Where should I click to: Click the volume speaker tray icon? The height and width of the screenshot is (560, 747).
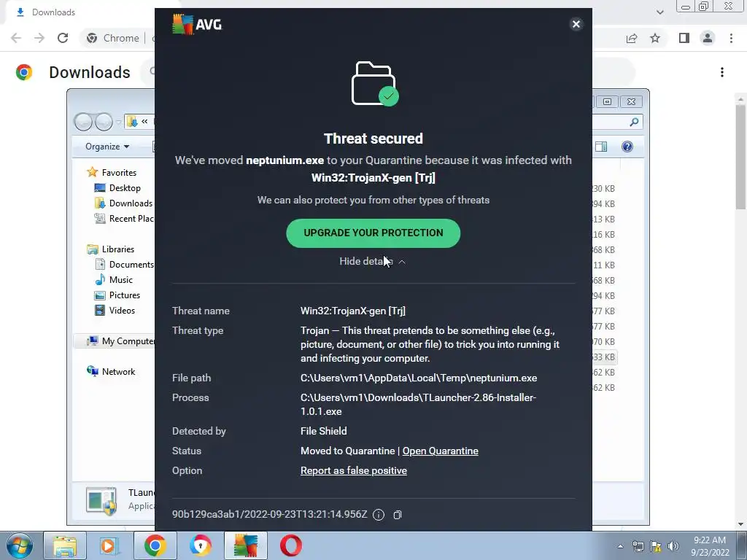pyautogui.click(x=673, y=546)
